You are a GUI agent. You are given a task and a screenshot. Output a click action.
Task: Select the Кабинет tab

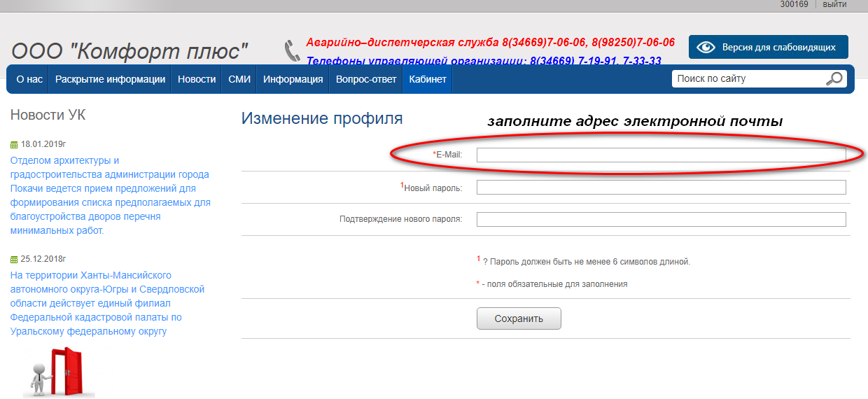tap(428, 79)
